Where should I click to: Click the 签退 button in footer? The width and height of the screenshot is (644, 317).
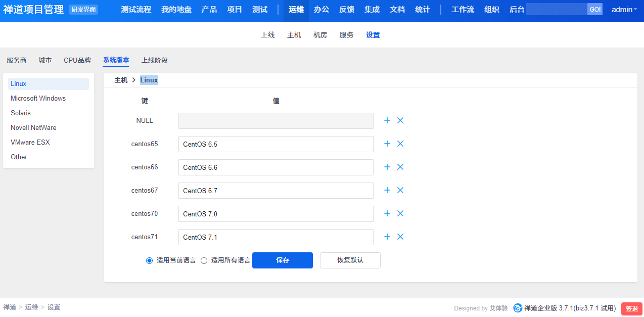click(631, 309)
